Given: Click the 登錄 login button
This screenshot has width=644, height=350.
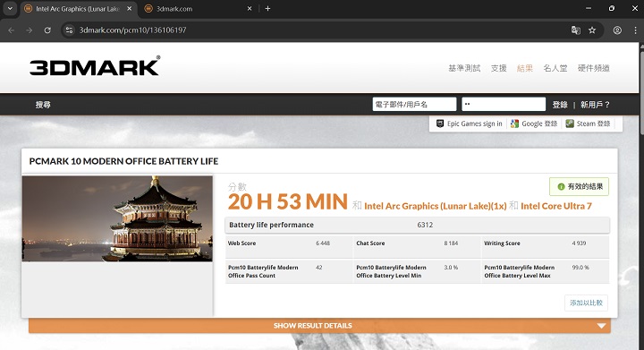Looking at the screenshot, I should pos(560,105).
